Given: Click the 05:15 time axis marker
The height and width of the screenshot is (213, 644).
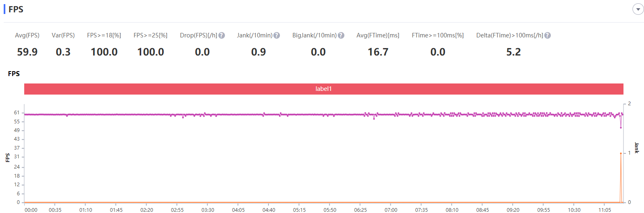Looking at the screenshot, I should coord(299,210).
